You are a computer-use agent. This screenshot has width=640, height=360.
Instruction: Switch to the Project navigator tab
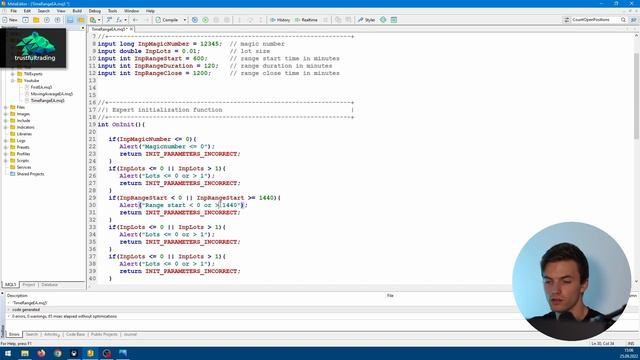[29, 284]
